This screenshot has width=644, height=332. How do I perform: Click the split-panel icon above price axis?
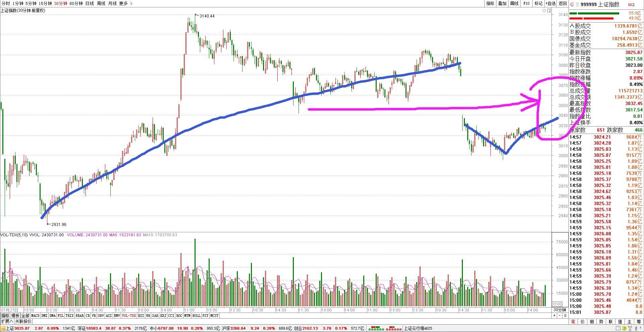[x=549, y=11]
